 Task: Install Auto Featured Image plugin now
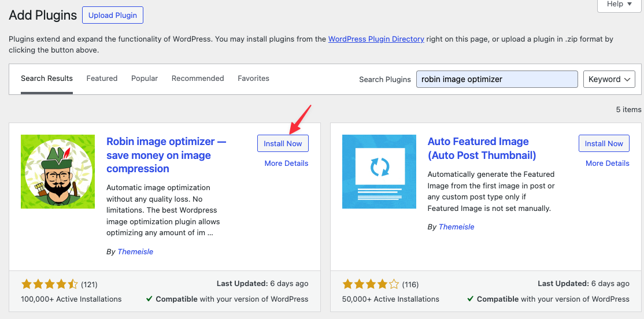(x=604, y=144)
